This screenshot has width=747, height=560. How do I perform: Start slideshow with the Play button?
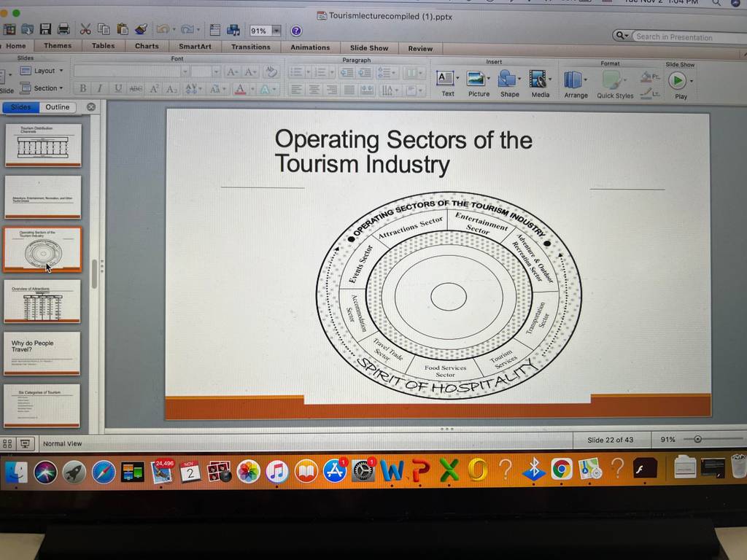click(677, 80)
